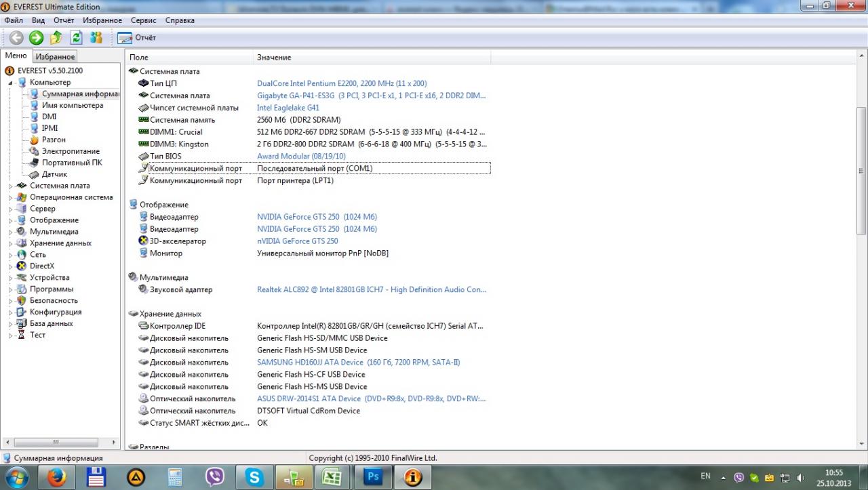
Task: Expand the Сервер tree node
Action: 11,209
